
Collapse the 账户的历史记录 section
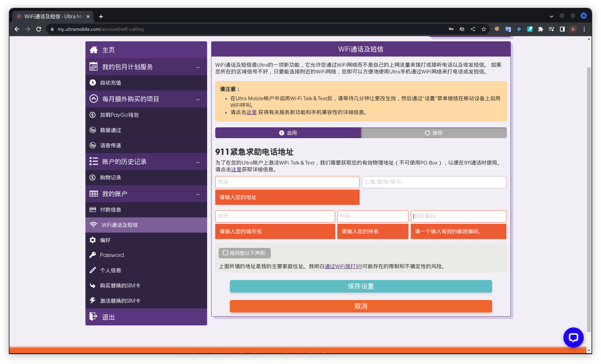point(198,162)
